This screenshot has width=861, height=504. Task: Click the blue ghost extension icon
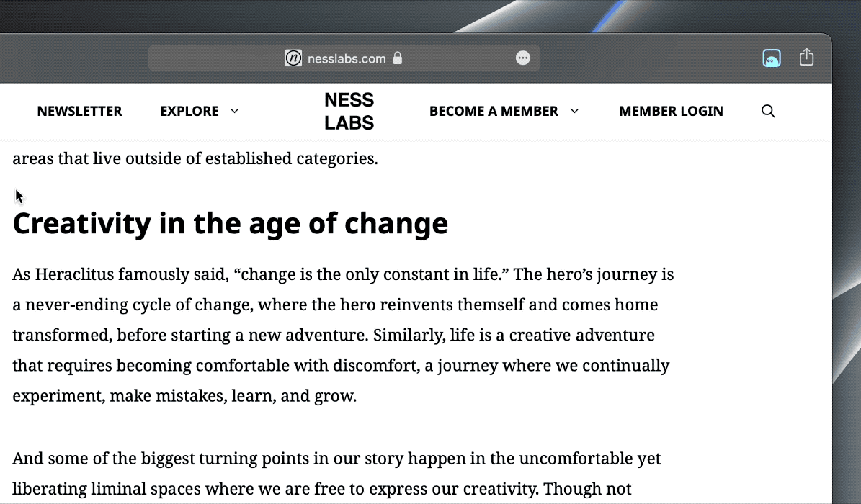tap(772, 58)
